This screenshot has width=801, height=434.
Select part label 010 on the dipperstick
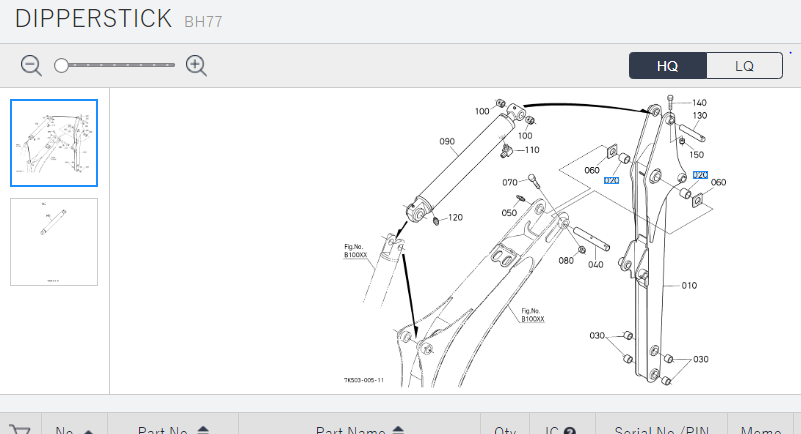pos(689,285)
